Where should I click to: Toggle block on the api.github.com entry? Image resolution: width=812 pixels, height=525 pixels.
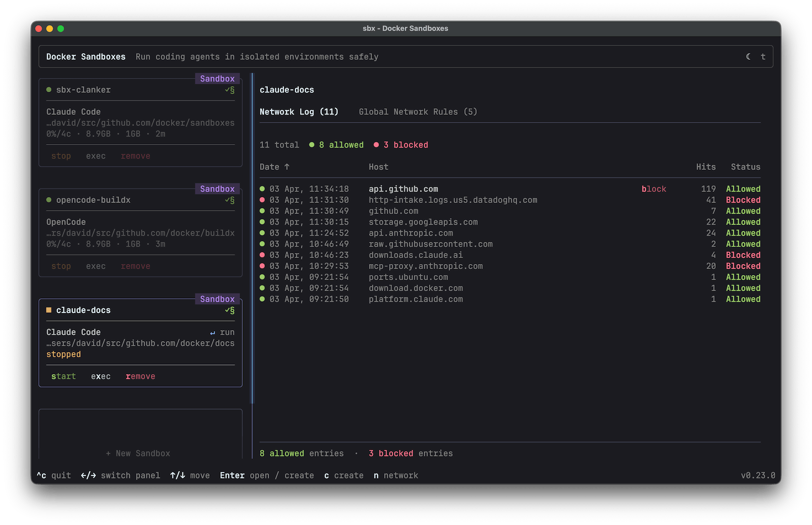653,188
